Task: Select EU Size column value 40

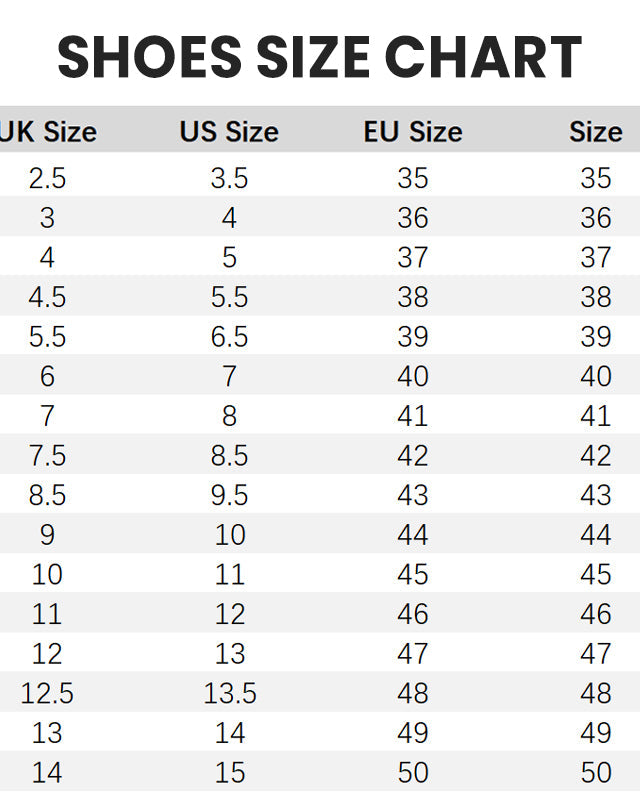Action: tap(412, 376)
